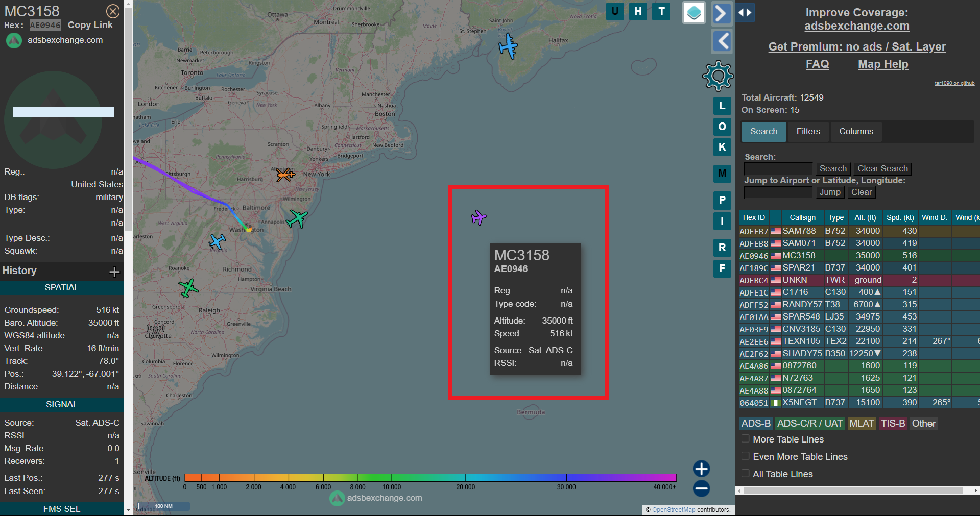980x516 pixels.
Task: Click the Clear Search button
Action: point(882,169)
